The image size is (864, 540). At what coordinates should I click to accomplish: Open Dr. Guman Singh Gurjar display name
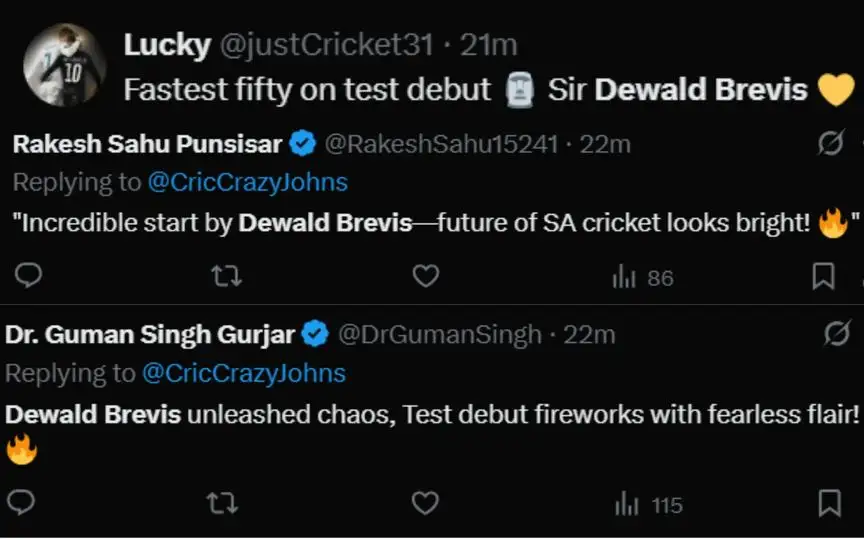pyautogui.click(x=150, y=334)
